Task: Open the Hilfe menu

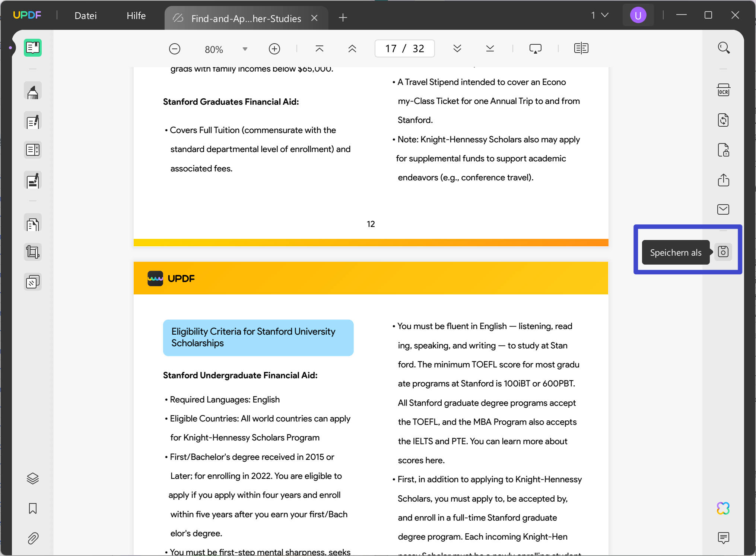Action: 136,16
